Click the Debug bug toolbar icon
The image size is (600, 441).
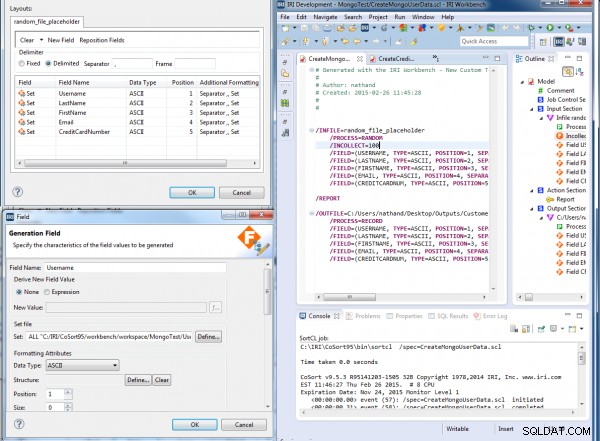click(531, 28)
